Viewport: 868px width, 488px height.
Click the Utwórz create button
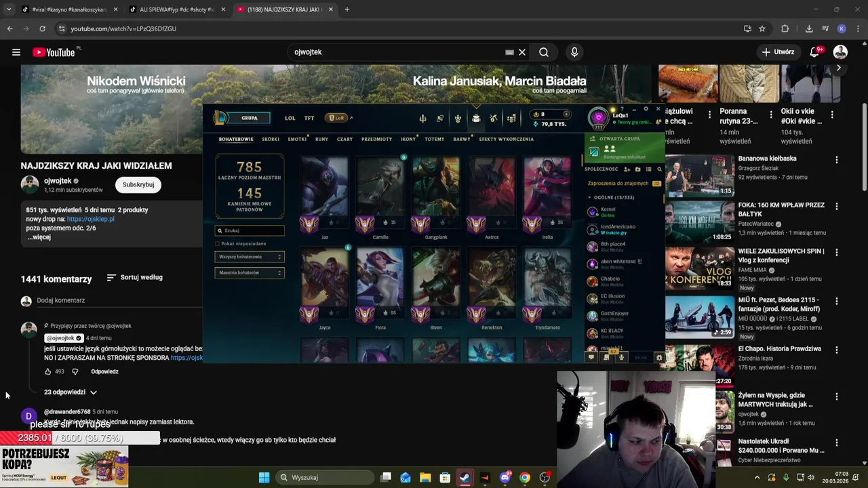[x=778, y=52]
